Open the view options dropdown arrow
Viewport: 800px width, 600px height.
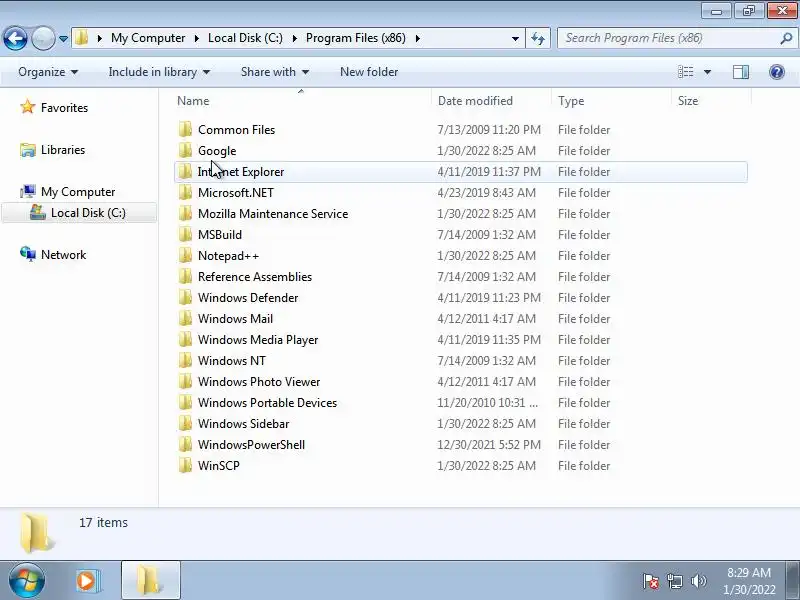[708, 72]
